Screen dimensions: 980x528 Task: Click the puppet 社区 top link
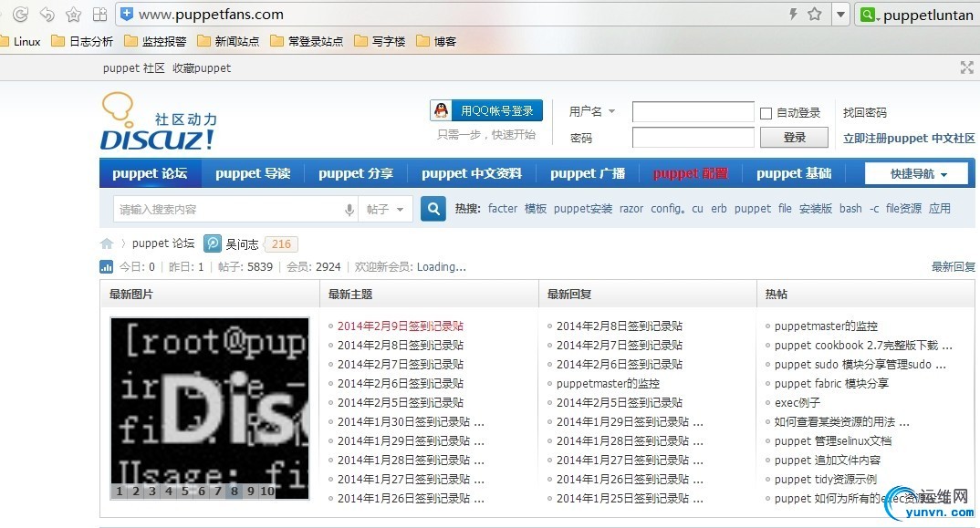point(134,68)
